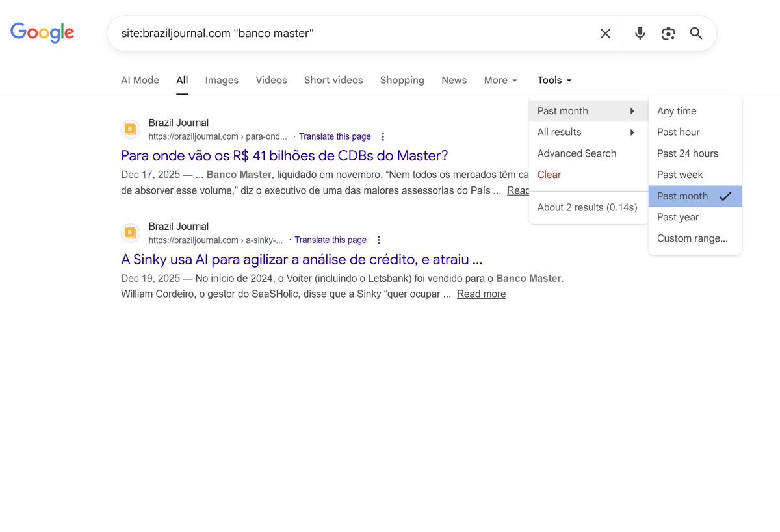Click Read more on Sinky snippet
The height and width of the screenshot is (532, 780).
tap(481, 294)
